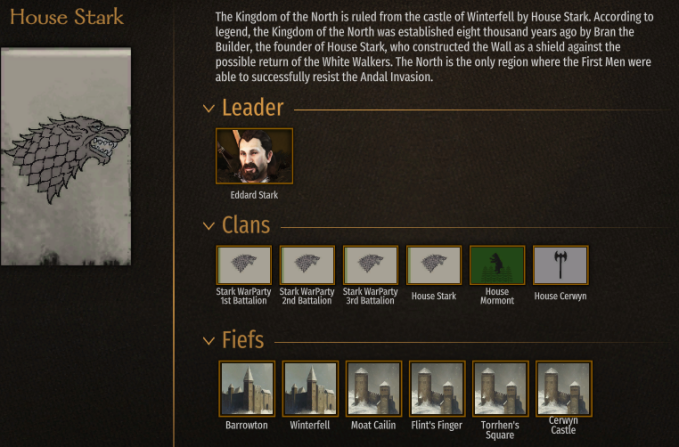
Task: Open Eddard Stark's leader portrait
Action: [x=254, y=156]
